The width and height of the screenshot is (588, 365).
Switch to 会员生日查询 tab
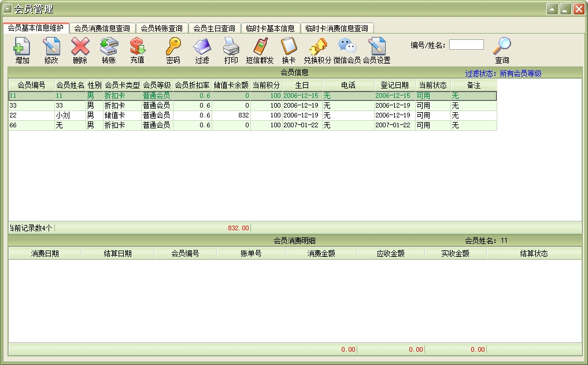tap(214, 28)
